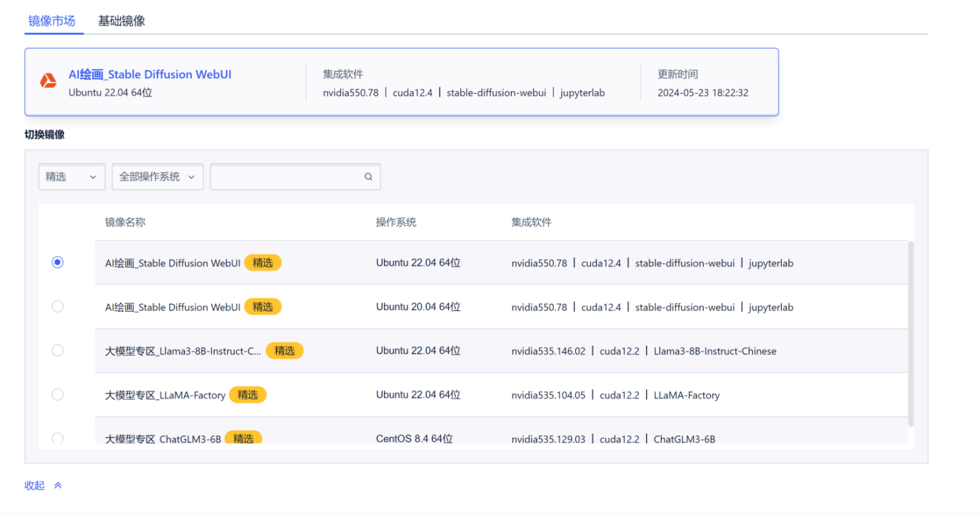Click the nvidia535.129.03 software text
Image resolution: width=980 pixels, height=515 pixels.
coord(548,439)
